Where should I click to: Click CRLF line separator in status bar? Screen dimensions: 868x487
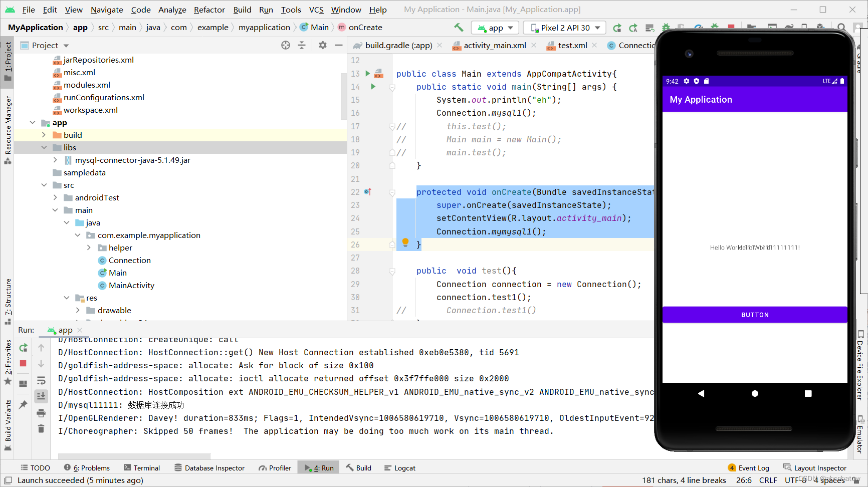click(x=768, y=480)
